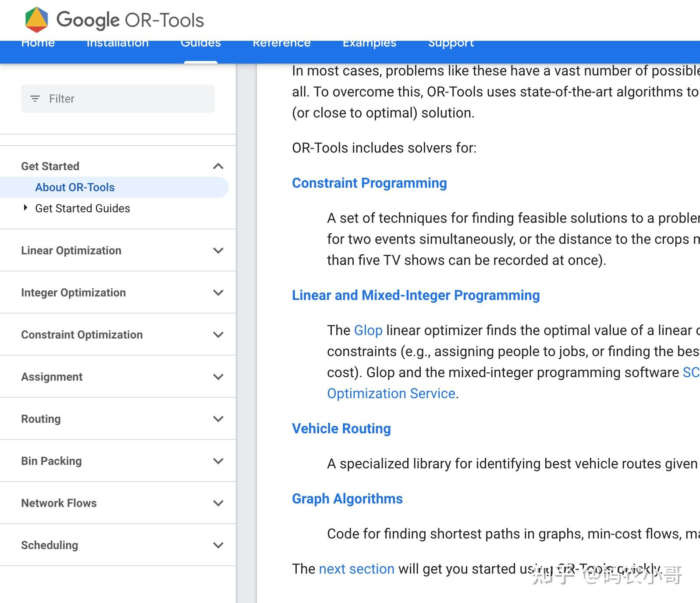
Task: Go to the Examples tab
Action: pyautogui.click(x=369, y=44)
